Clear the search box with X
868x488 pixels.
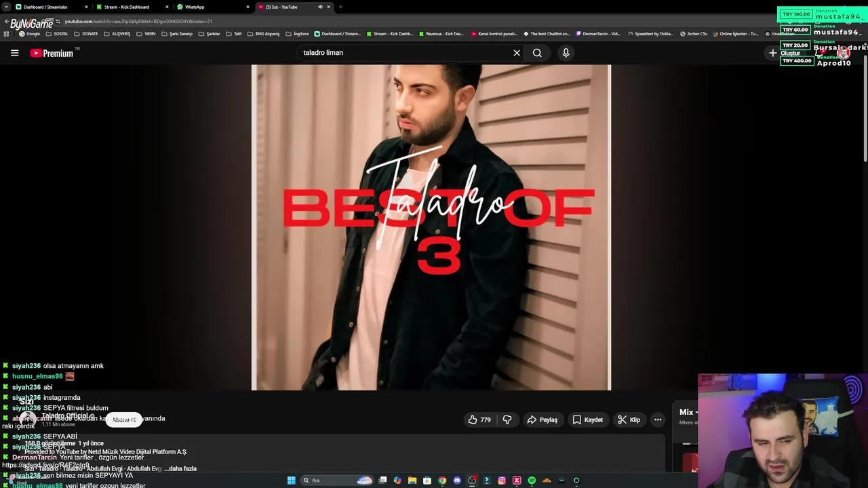(517, 53)
